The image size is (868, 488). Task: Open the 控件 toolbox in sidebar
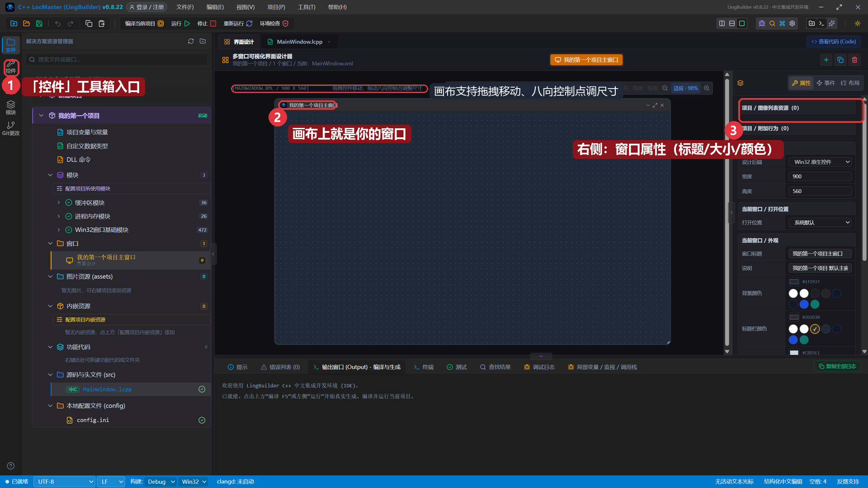pos(11,67)
